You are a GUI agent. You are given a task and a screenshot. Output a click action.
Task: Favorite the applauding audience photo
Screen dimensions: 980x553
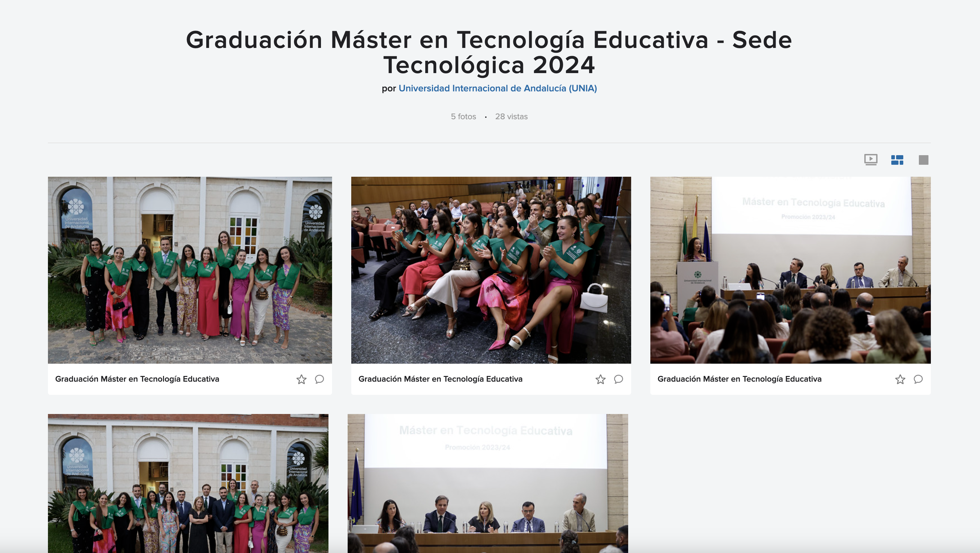click(x=600, y=379)
